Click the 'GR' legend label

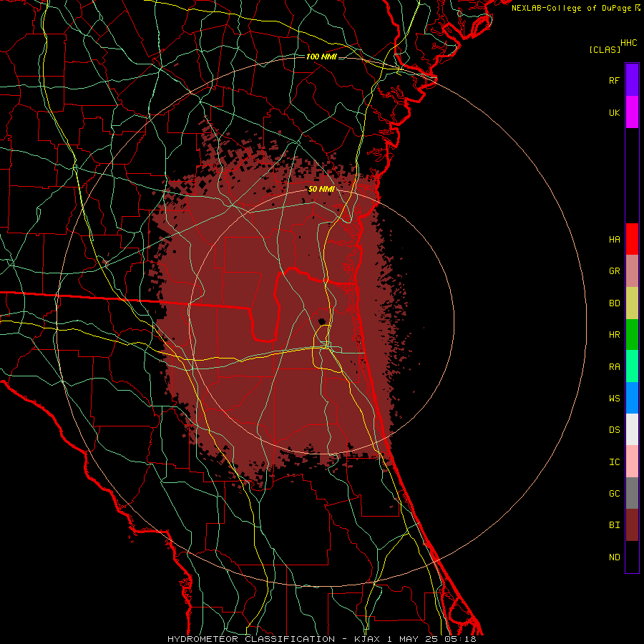(x=615, y=271)
